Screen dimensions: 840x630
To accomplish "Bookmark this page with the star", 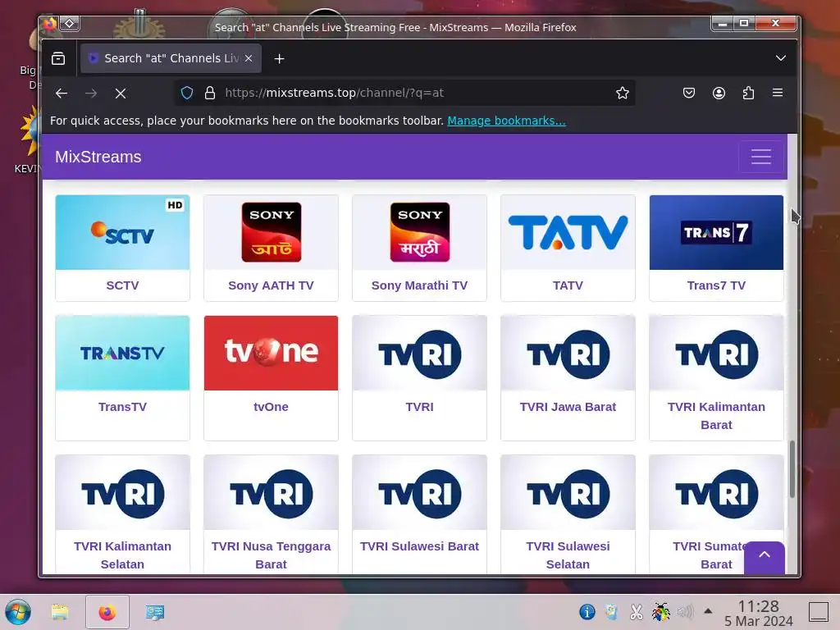I will point(623,94).
